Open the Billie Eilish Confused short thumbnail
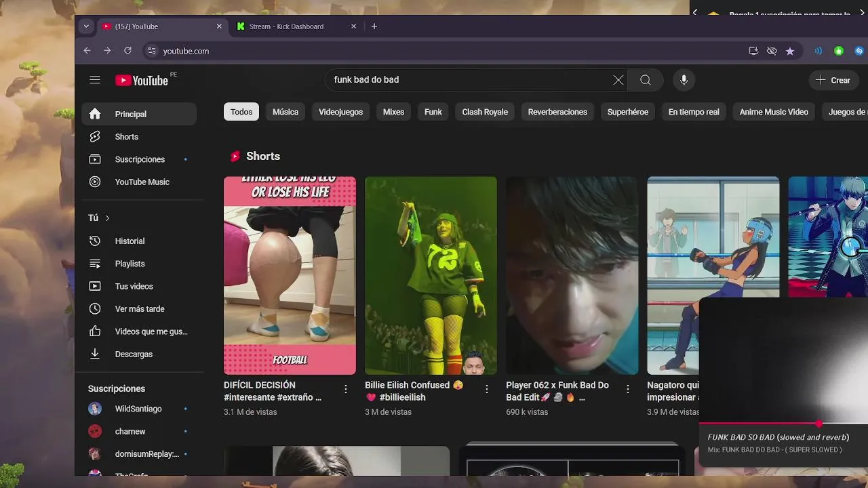The image size is (868, 488). point(431,275)
